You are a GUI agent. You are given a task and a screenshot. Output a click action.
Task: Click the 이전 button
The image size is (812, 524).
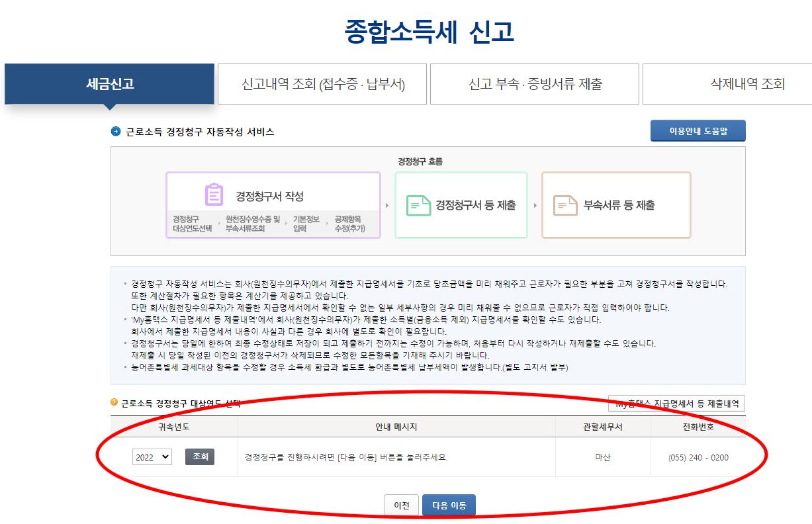[402, 505]
